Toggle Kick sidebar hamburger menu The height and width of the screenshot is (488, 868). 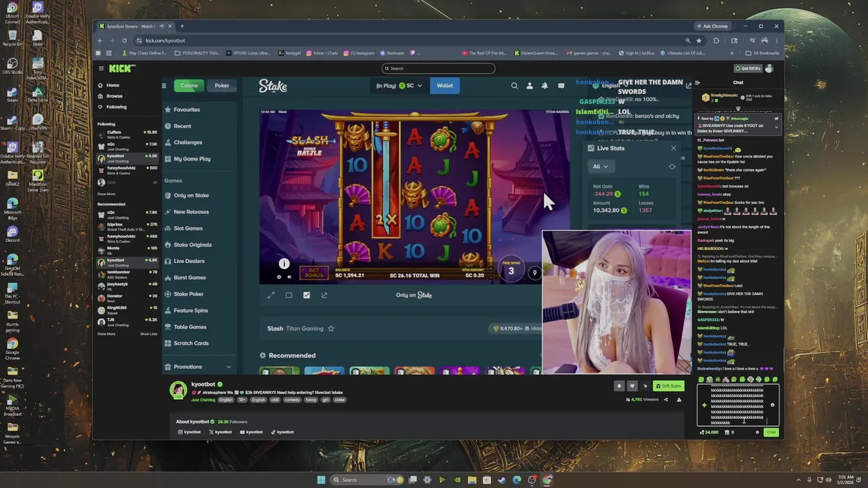tap(101, 68)
